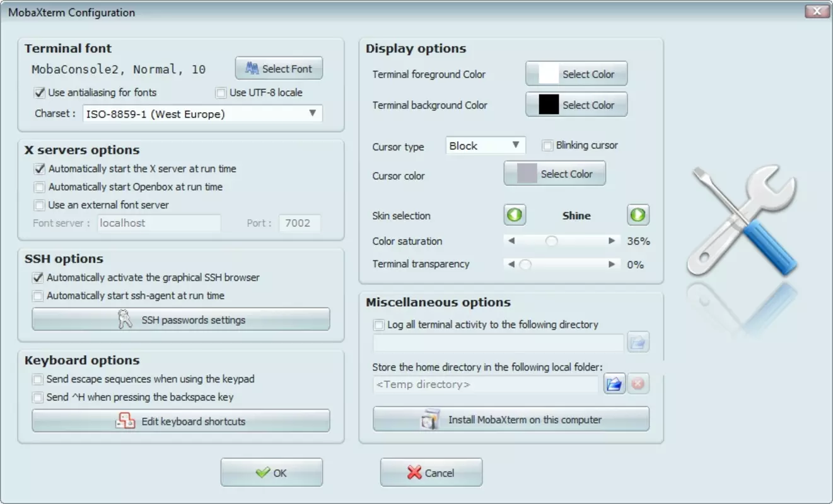Click the log directory browse folder icon
Image resolution: width=833 pixels, height=504 pixels.
638,342
